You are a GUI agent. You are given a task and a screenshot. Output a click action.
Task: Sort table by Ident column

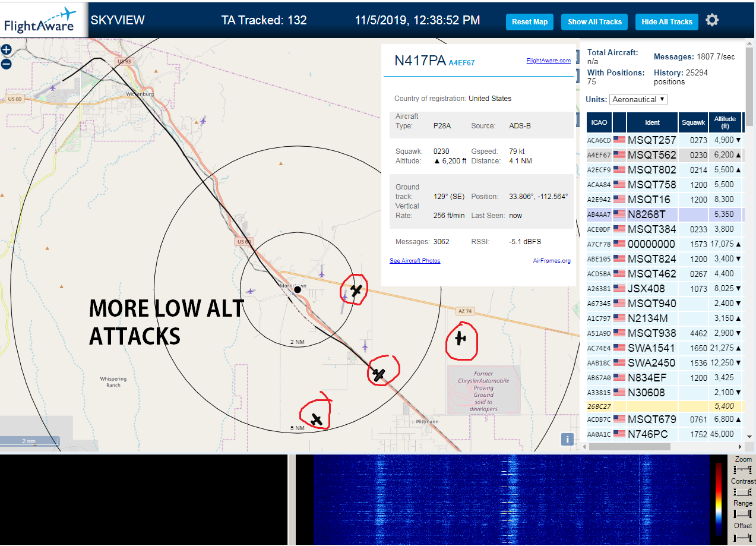pos(652,122)
